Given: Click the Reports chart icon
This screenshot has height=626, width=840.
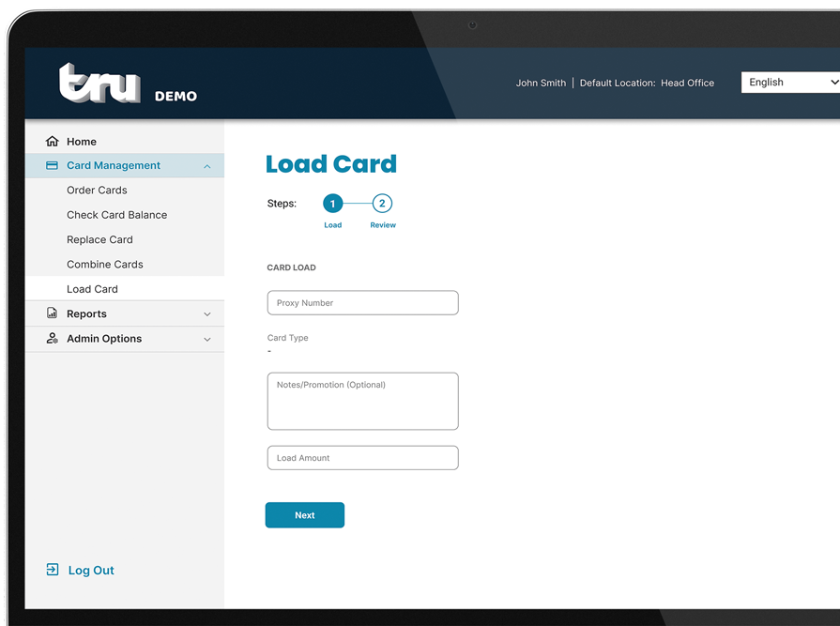Looking at the screenshot, I should 53,313.
